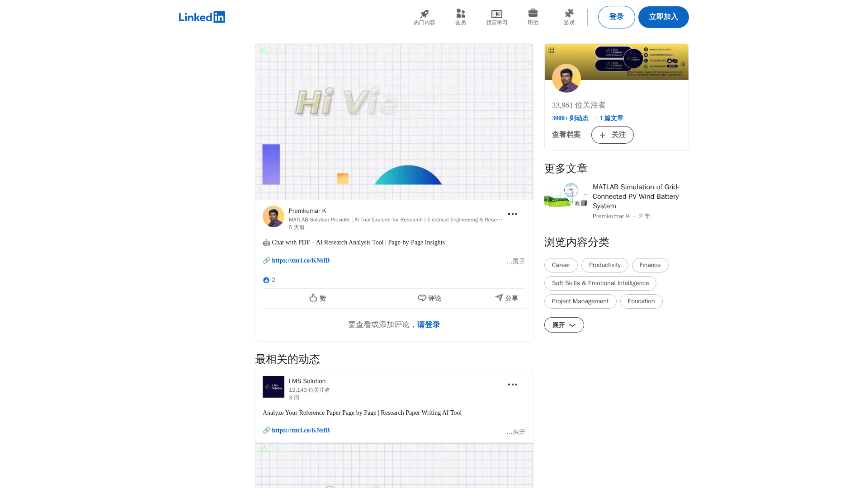Open three-dot menu on Premkumar's post
868x488 pixels.
point(512,214)
